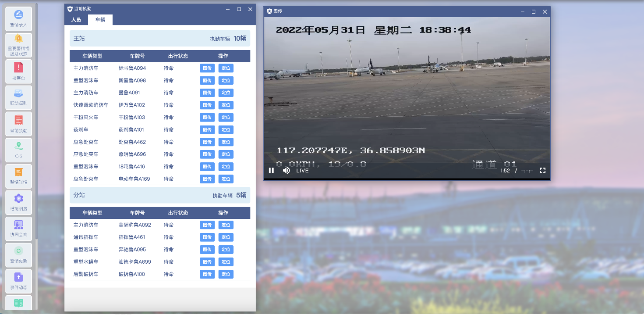
Task: Maximize the 当前执勤 window
Action: [x=239, y=9]
